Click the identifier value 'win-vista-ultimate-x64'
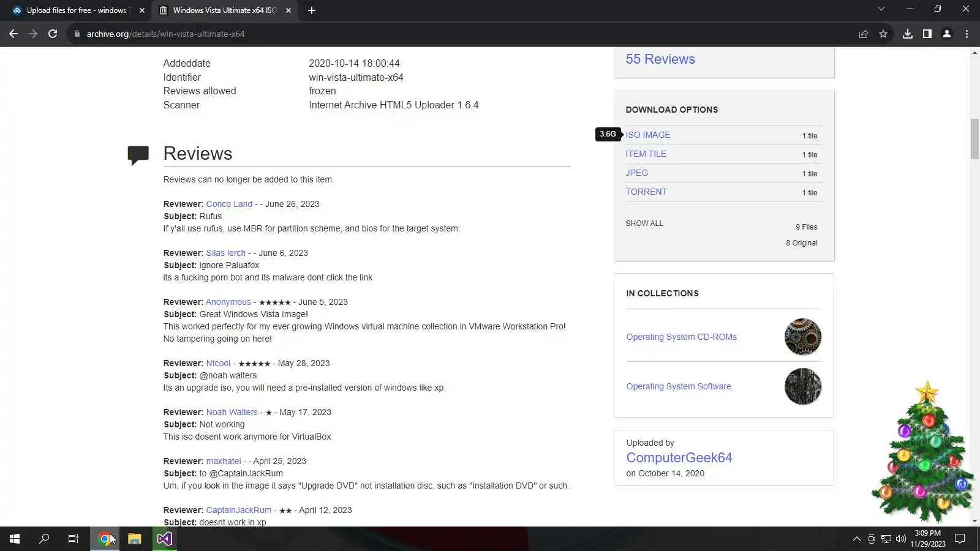The width and height of the screenshot is (980, 551). point(356,77)
